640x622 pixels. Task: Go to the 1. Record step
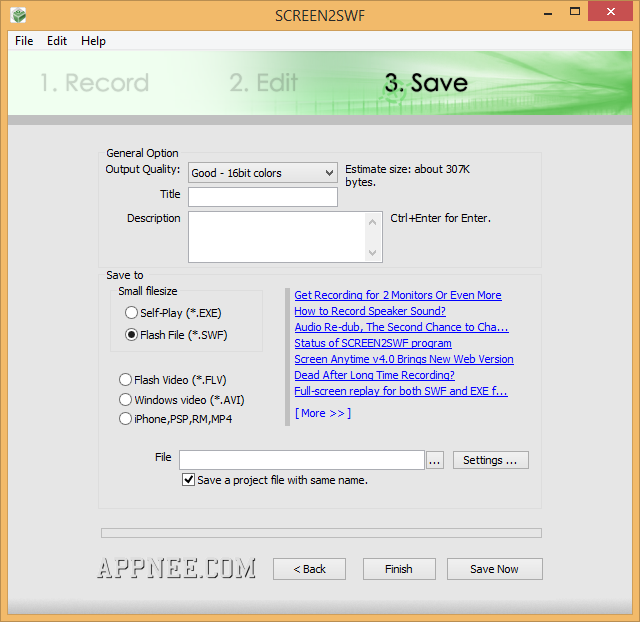point(94,82)
